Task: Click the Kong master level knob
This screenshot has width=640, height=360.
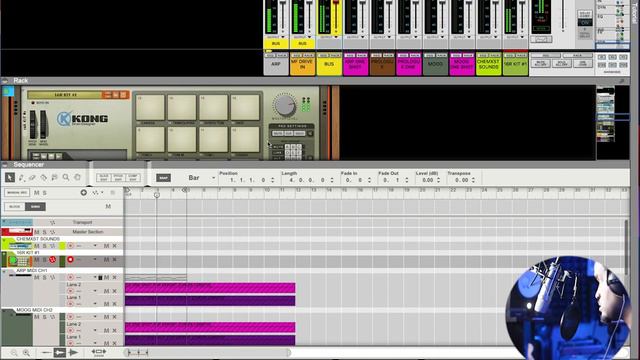Action: click(284, 105)
